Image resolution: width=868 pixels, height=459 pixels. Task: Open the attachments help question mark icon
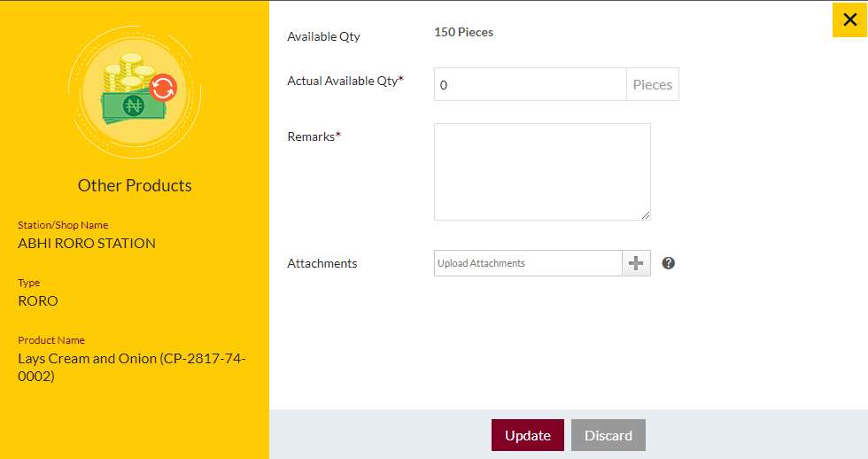pyautogui.click(x=668, y=263)
